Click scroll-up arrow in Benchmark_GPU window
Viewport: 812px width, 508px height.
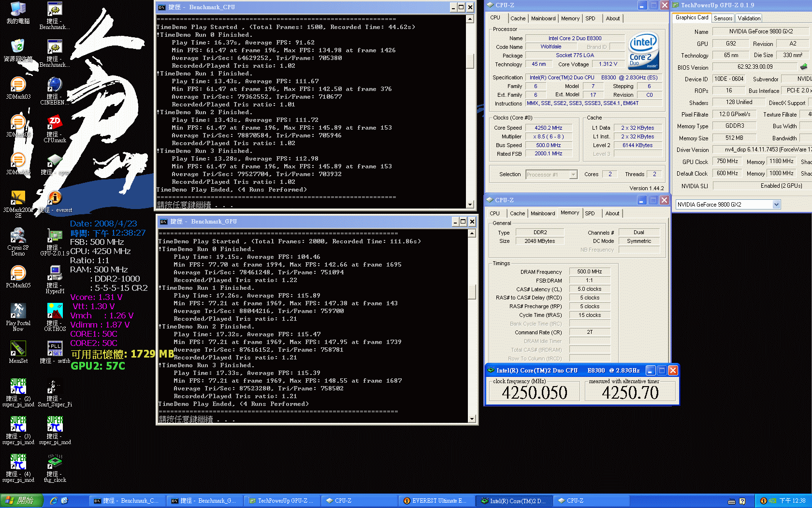[472, 233]
